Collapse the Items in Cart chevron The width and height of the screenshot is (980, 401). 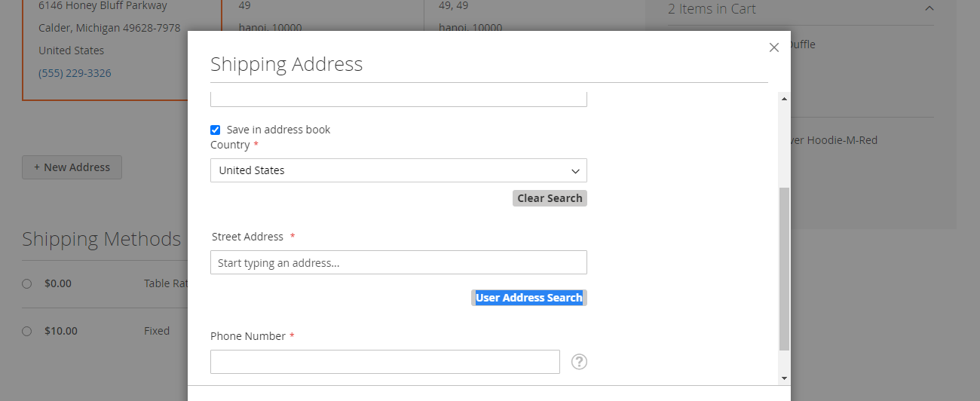click(x=929, y=9)
